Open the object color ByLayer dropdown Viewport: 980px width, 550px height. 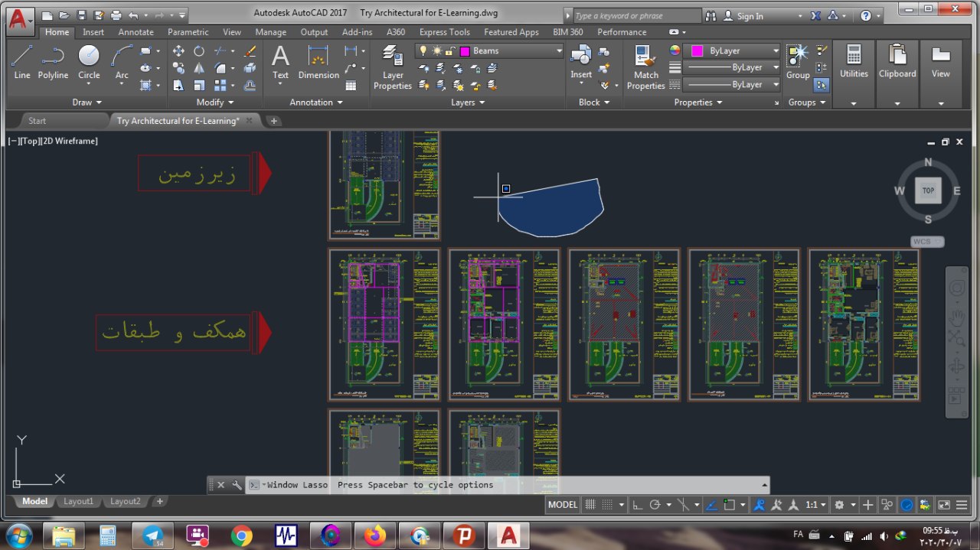point(733,51)
